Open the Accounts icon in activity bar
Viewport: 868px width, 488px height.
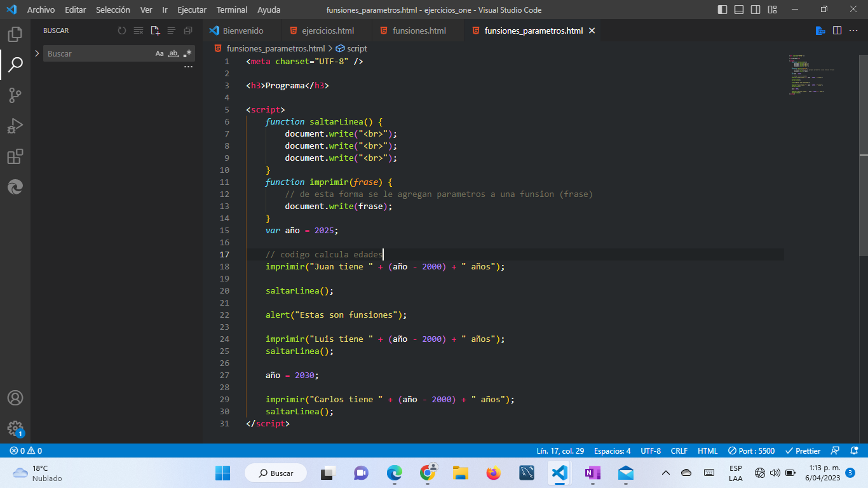15,398
